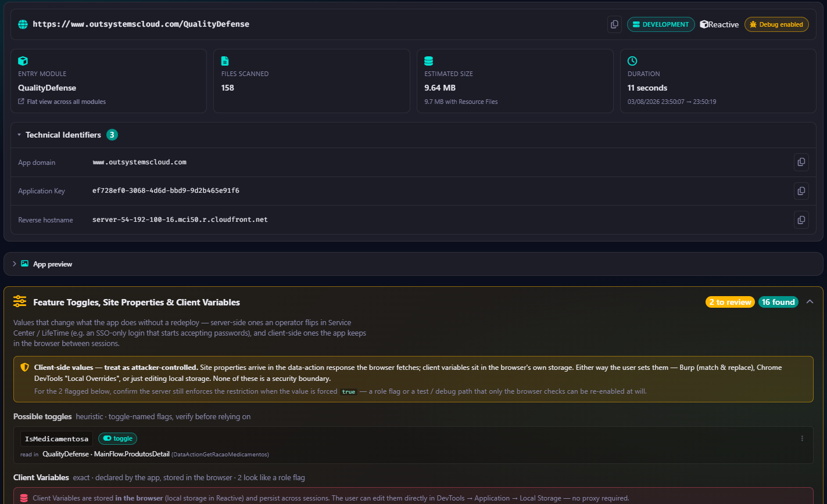
Task: Click the globe icon beside the URL
Action: [23, 24]
